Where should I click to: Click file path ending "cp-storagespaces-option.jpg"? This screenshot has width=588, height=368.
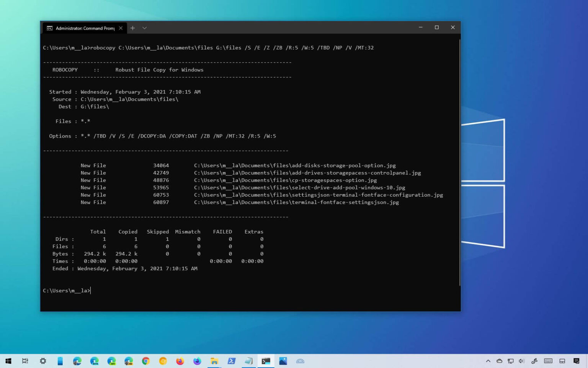pyautogui.click(x=286, y=180)
